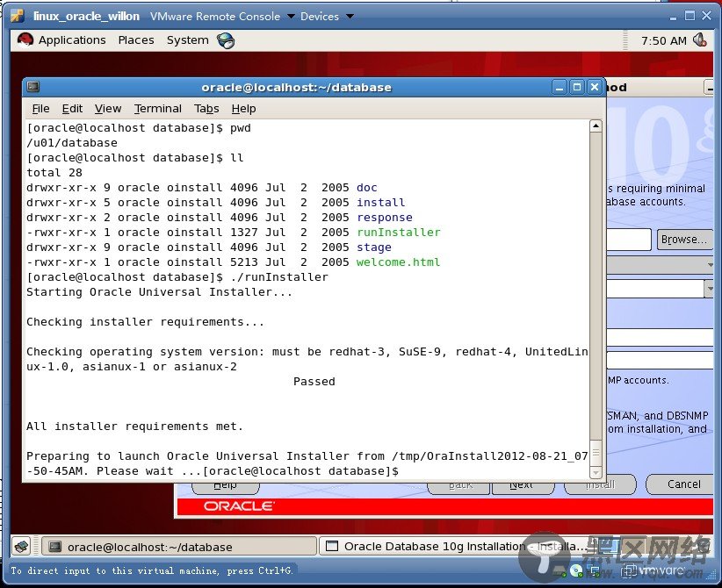Viewport: 722px width, 588px height.
Task: Click the VMware app icon in title bar
Action: (x=18, y=16)
